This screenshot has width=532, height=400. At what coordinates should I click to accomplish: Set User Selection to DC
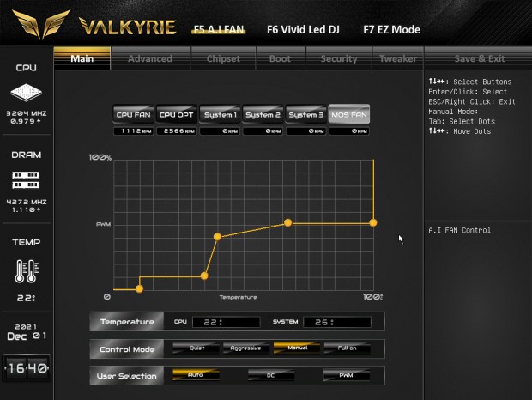271,375
